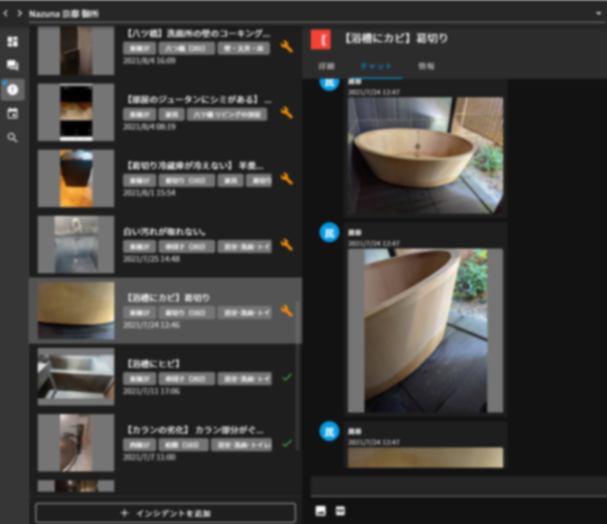Click the 2021/7/11 17:06 timestamp in the list
607x524 pixels.
(151, 391)
